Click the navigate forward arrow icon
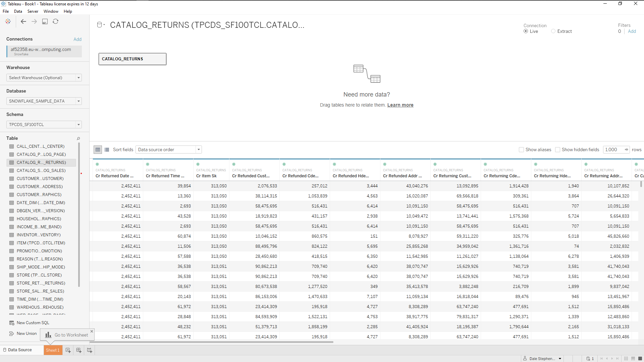The image size is (644, 362). click(34, 21)
